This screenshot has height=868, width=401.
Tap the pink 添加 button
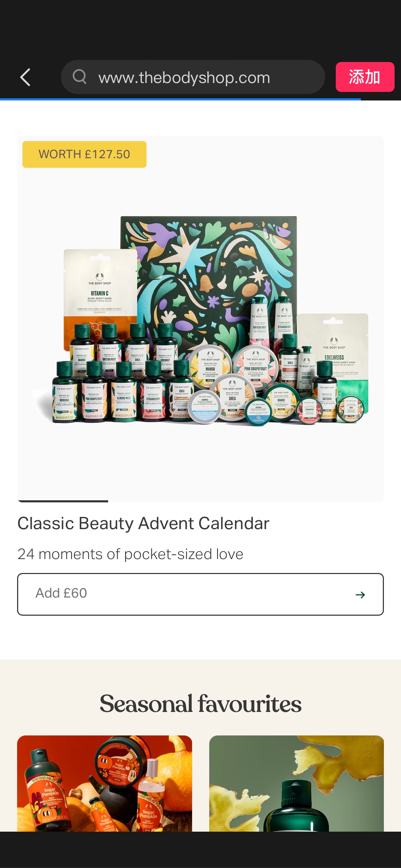365,77
